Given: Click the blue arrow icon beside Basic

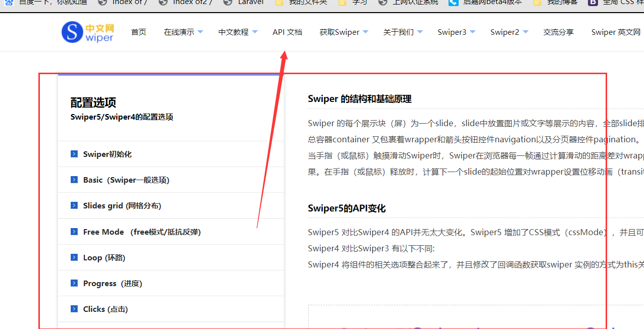Looking at the screenshot, I should 74,180.
